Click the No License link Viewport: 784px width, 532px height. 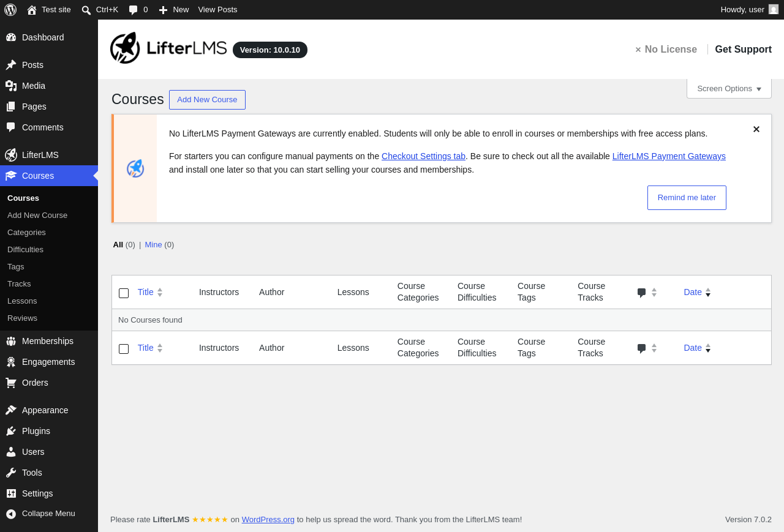click(666, 50)
